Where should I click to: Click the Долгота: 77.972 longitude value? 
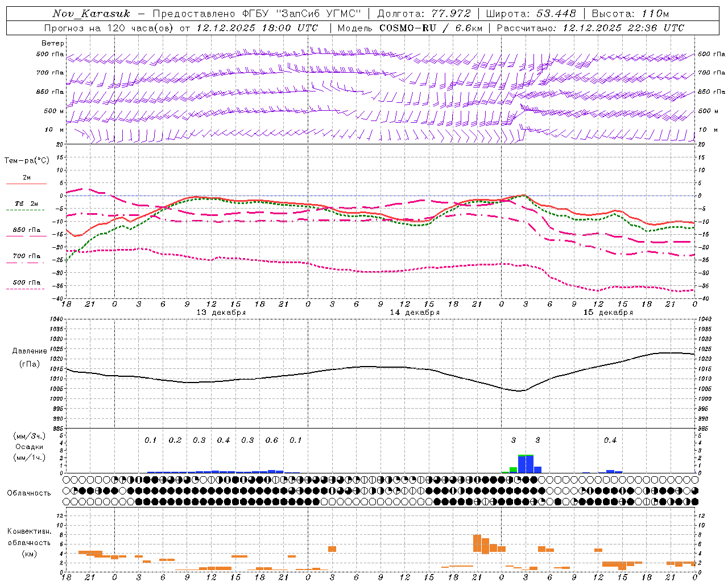[x=424, y=14]
